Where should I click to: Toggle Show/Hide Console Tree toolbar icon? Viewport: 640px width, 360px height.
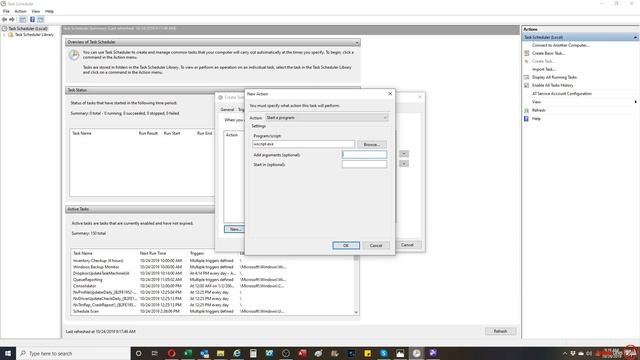tap(23, 20)
